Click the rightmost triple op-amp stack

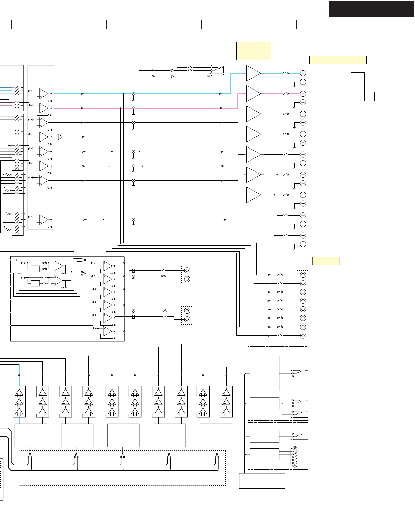pyautogui.click(x=226, y=402)
